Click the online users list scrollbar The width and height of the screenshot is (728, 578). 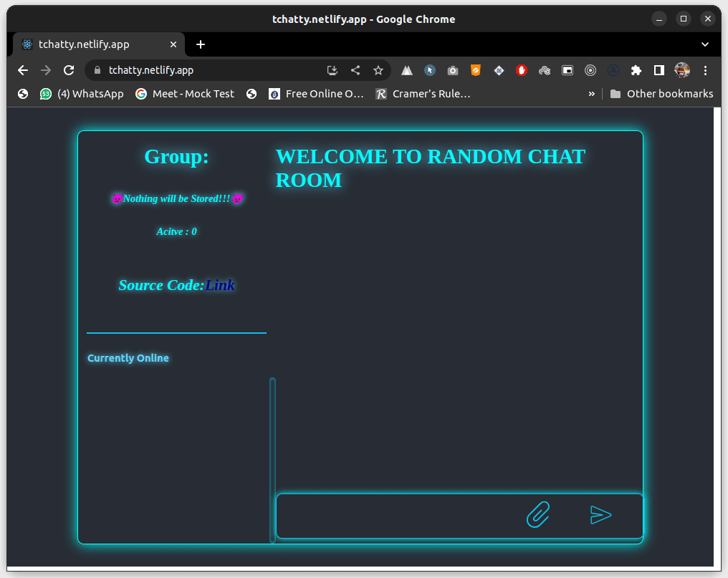click(x=272, y=458)
